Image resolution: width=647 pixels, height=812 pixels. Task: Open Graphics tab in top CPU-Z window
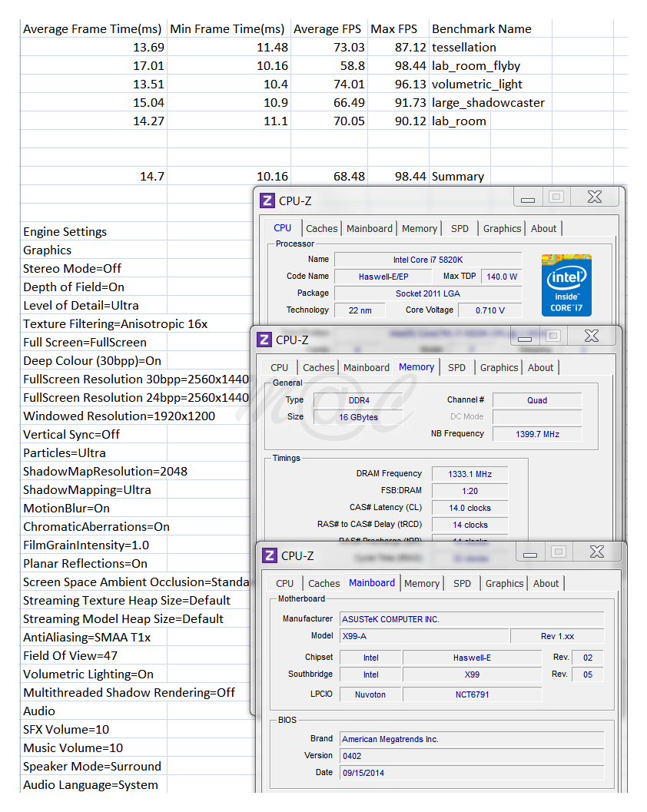[502, 228]
